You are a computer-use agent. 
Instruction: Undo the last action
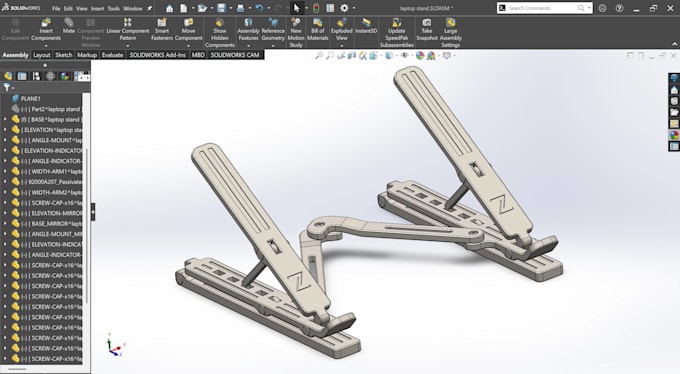pos(259,8)
